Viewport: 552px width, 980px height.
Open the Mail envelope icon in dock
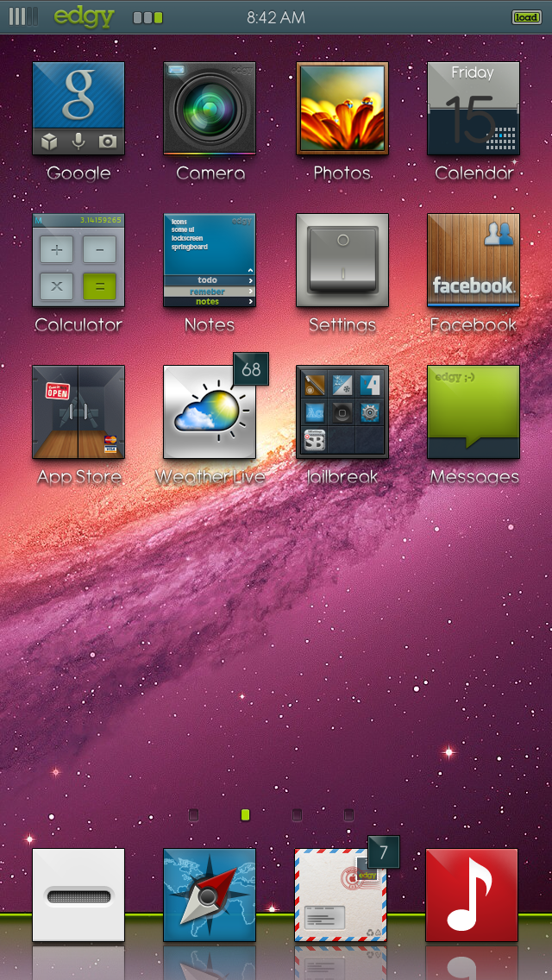[341, 895]
